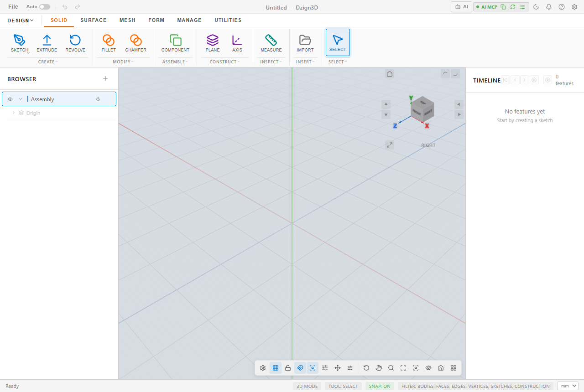Switch to the MANAGE tab
The image size is (584, 392).
189,20
